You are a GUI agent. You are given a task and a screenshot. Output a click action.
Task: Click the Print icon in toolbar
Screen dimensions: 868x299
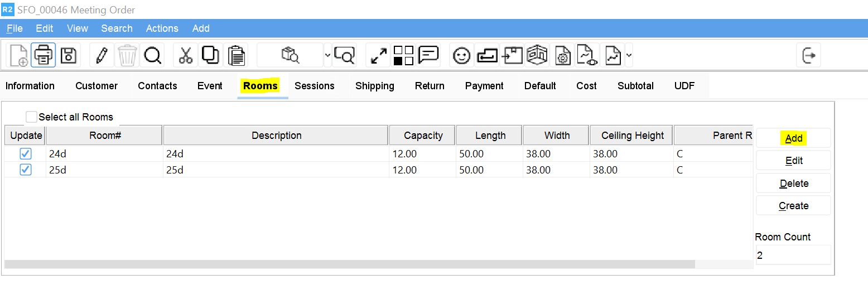click(x=43, y=55)
